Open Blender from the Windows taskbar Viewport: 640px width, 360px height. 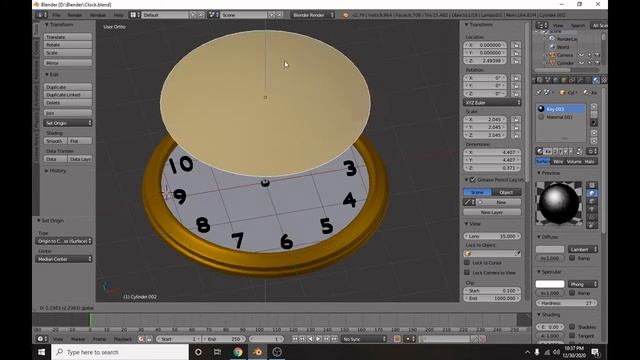(x=258, y=352)
